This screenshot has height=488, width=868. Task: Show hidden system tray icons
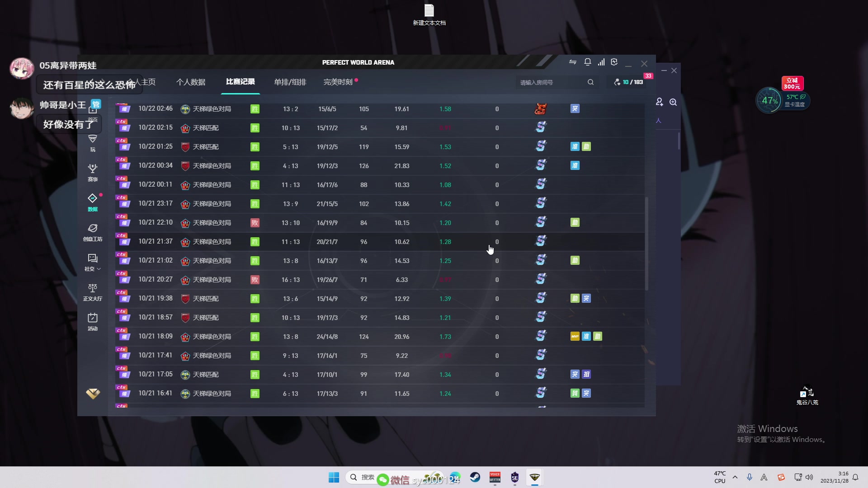[x=735, y=477]
